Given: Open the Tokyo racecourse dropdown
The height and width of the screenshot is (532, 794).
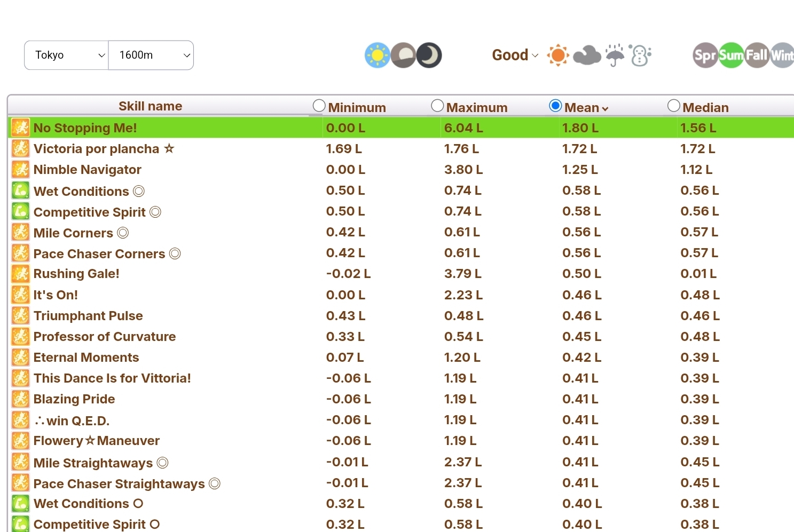Looking at the screenshot, I should 66,55.
